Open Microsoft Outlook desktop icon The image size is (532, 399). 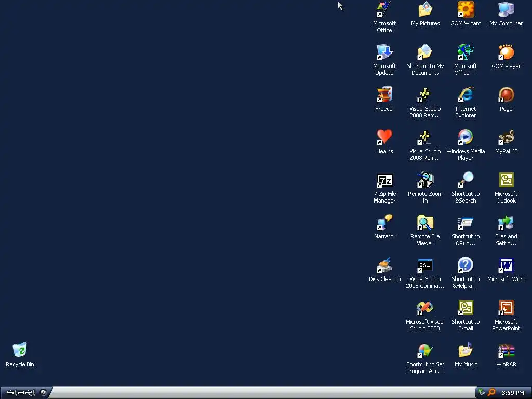coord(506,180)
